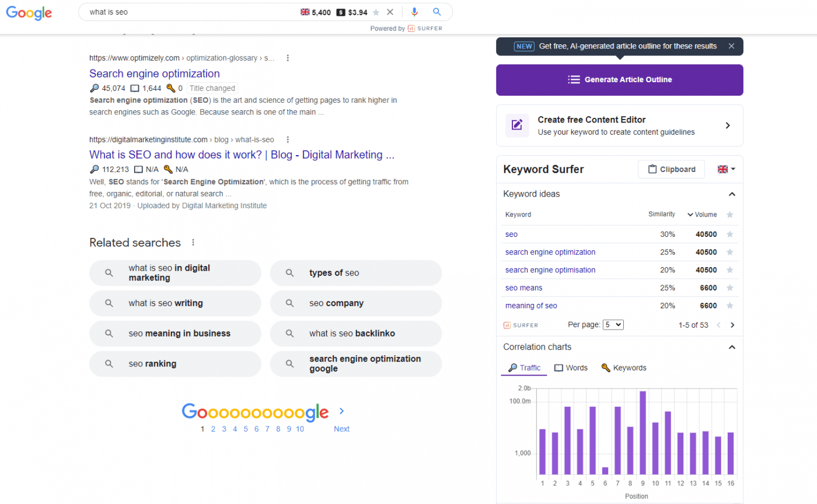Image resolution: width=817 pixels, height=504 pixels.
Task: Open Related searches options menu
Action: (x=193, y=243)
